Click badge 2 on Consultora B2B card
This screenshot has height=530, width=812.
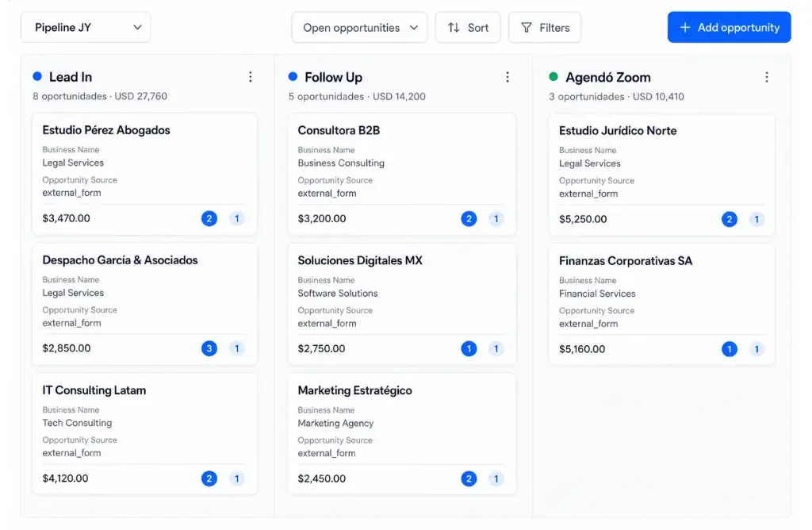coord(469,219)
